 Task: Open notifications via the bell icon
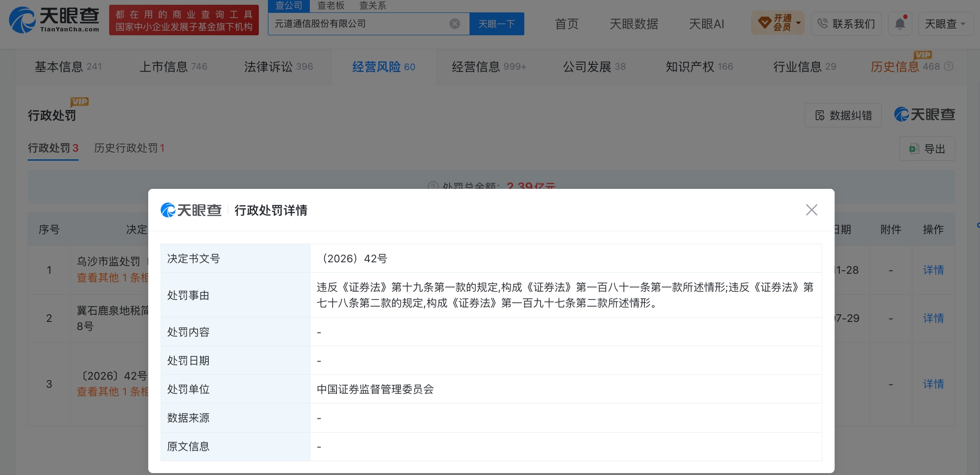(900, 24)
